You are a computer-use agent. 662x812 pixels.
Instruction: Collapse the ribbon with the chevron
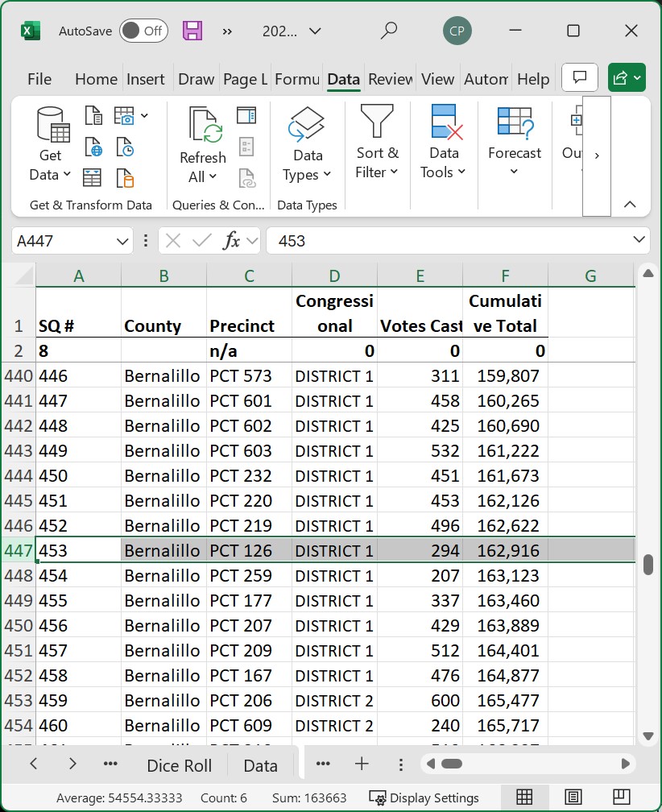point(630,204)
